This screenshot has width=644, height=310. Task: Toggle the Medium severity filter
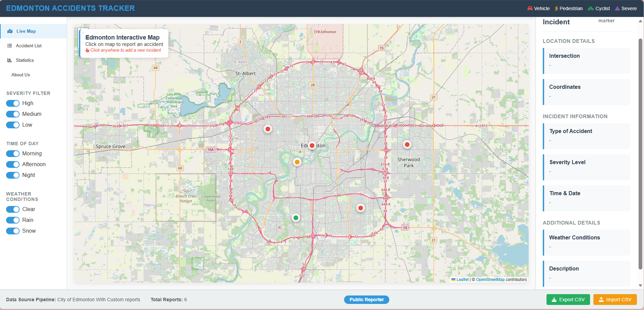(13, 114)
